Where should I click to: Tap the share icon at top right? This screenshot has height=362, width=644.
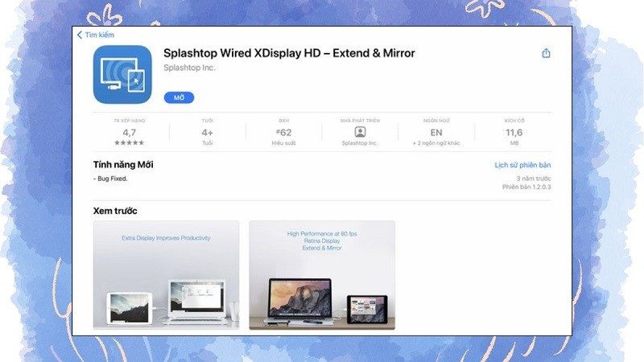click(546, 53)
